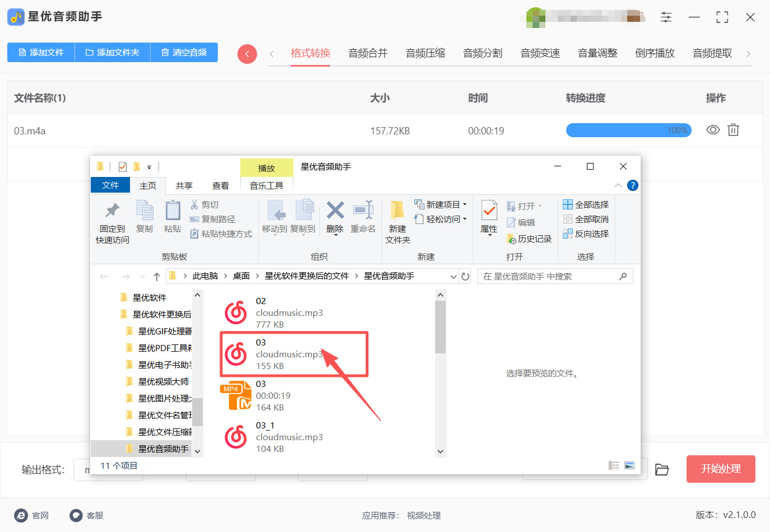Open the 音量调整 tab
770x532 pixels.
pyautogui.click(x=598, y=54)
